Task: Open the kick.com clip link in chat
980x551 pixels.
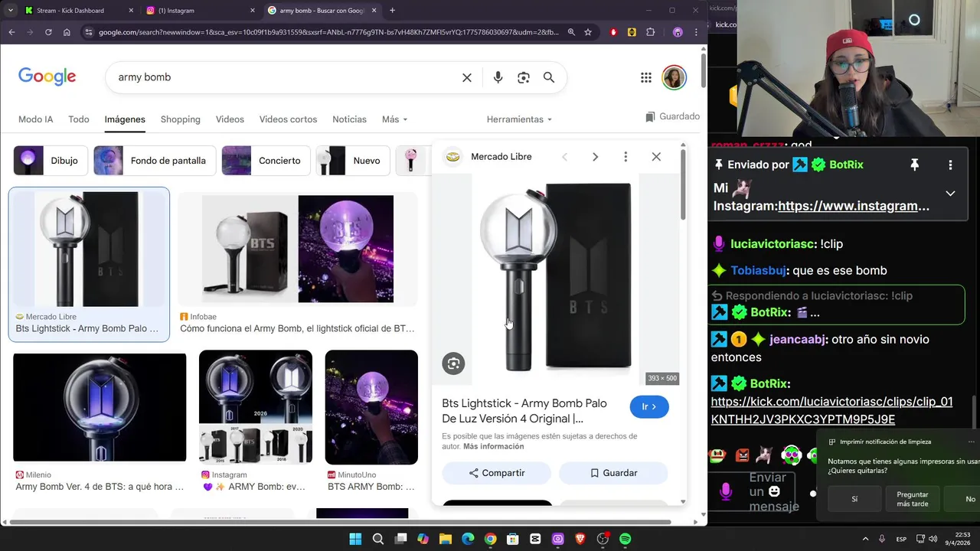Action: click(831, 410)
